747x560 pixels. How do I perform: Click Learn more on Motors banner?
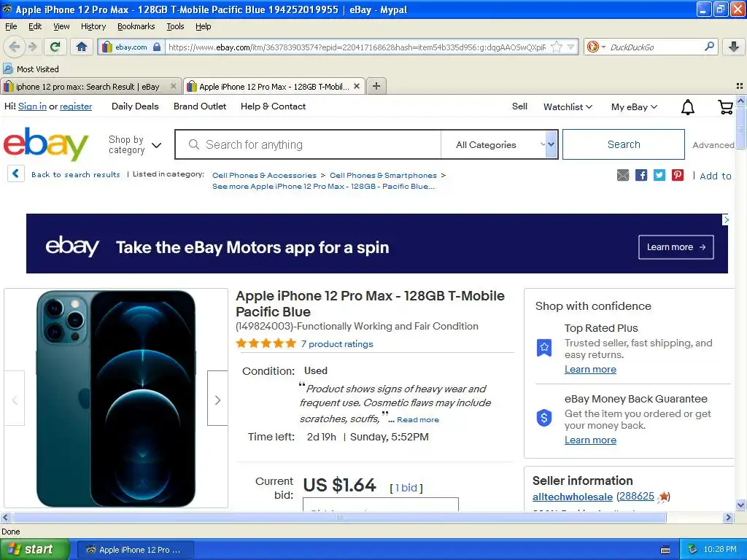pos(676,246)
